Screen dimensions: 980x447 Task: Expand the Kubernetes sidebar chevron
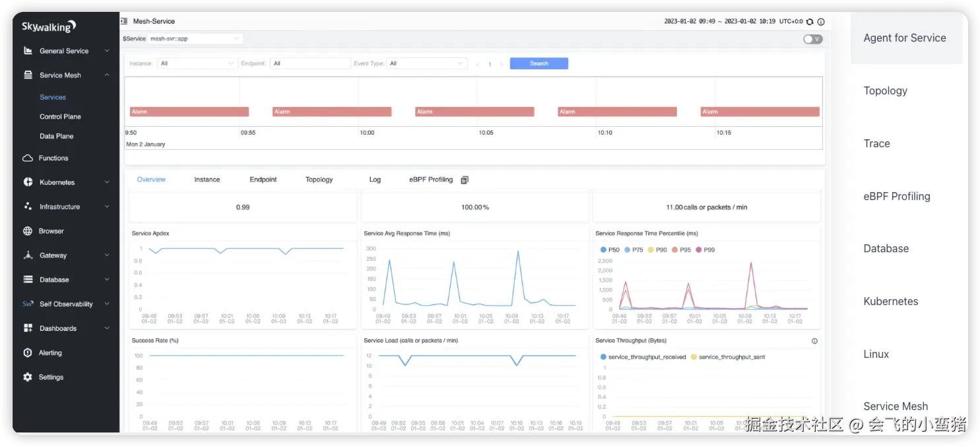107,182
